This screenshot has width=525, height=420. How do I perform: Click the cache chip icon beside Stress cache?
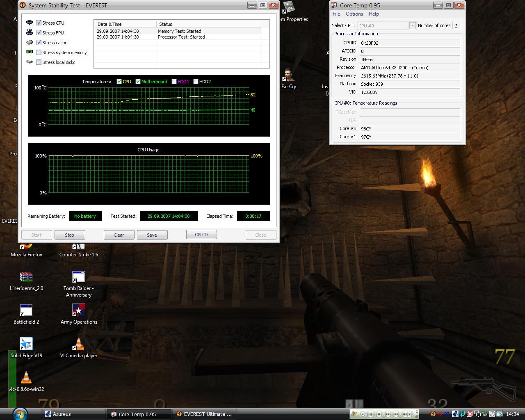click(x=30, y=42)
